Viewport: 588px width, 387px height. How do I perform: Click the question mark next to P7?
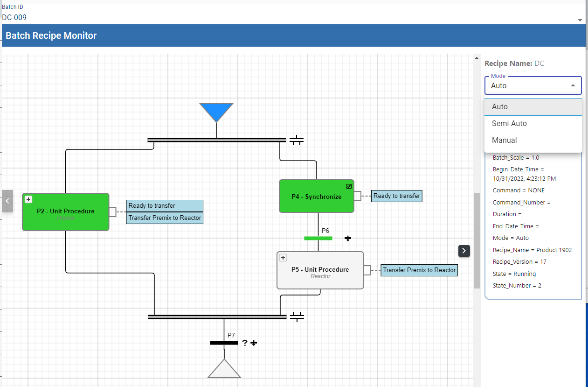245,343
